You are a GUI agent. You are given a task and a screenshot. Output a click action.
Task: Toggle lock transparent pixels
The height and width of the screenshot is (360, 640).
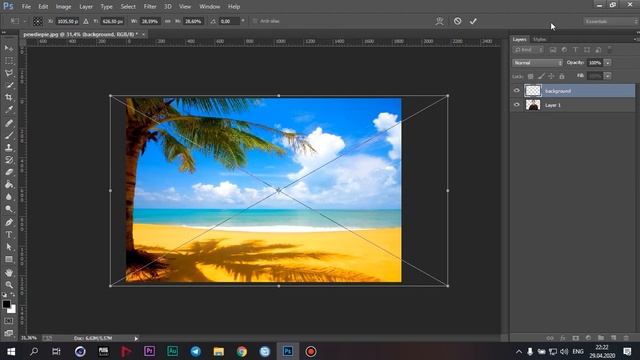click(530, 76)
